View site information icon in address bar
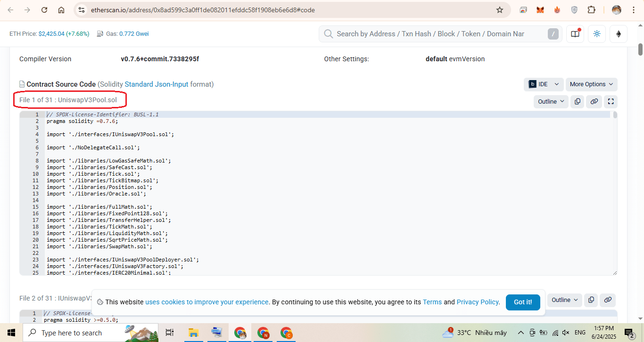 coord(81,10)
